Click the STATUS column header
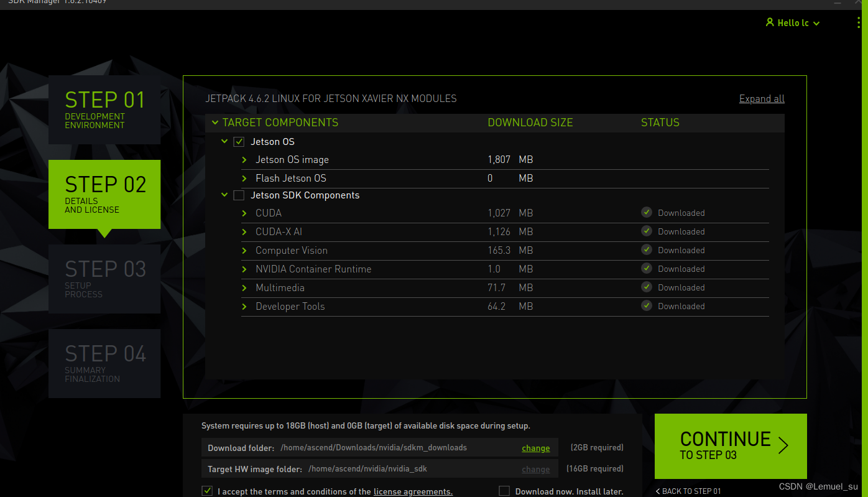 (660, 123)
